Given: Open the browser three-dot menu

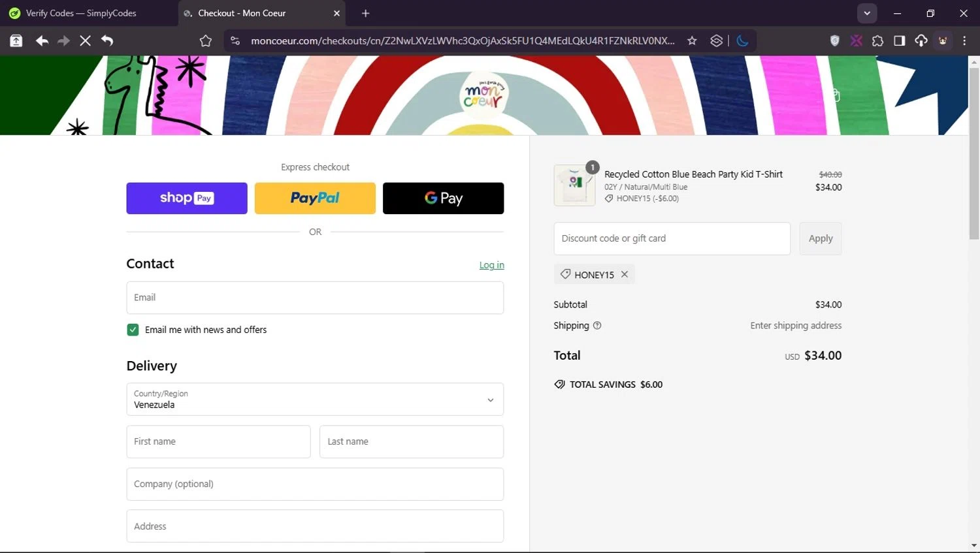Looking at the screenshot, I should [x=964, y=40].
